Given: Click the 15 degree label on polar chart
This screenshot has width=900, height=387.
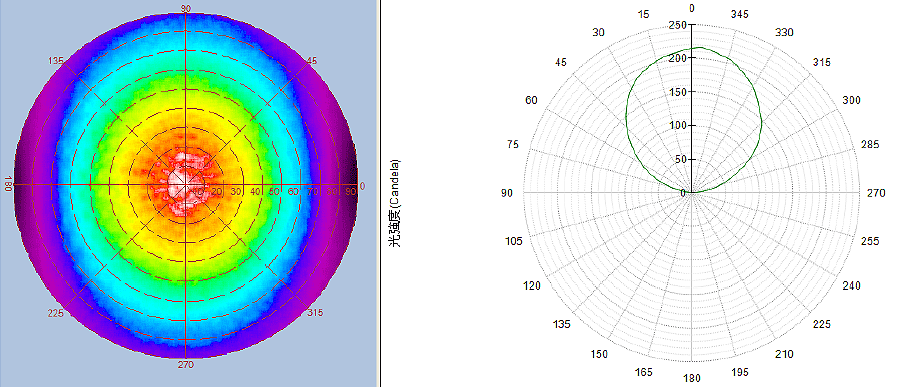Looking at the screenshot, I should point(644,14).
